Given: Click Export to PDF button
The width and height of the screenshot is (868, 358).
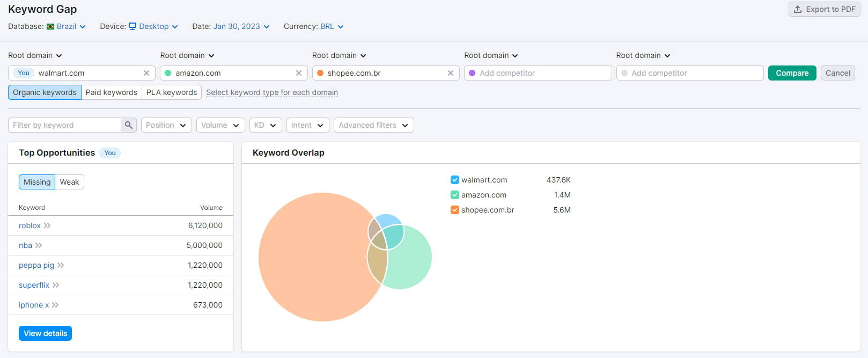Looking at the screenshot, I should [825, 9].
